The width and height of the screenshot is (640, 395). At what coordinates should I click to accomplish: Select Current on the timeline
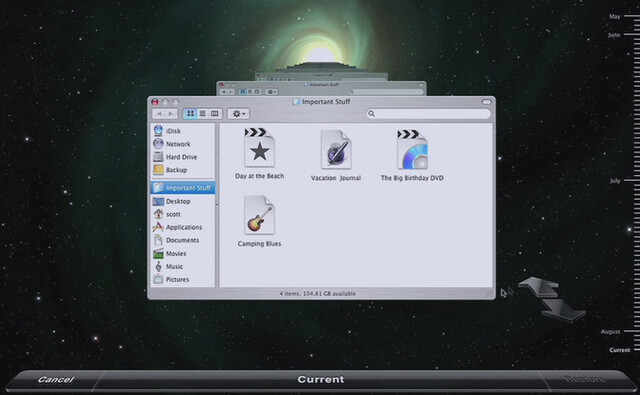pos(620,350)
